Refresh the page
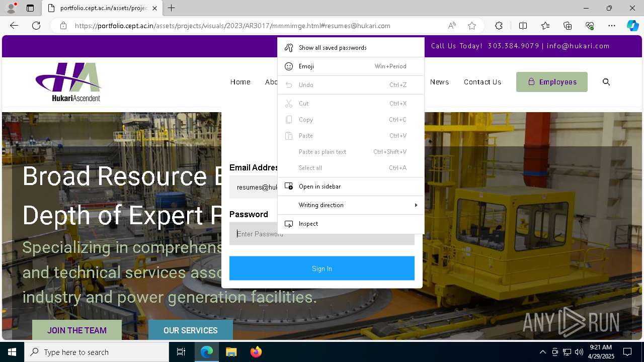 (36, 26)
